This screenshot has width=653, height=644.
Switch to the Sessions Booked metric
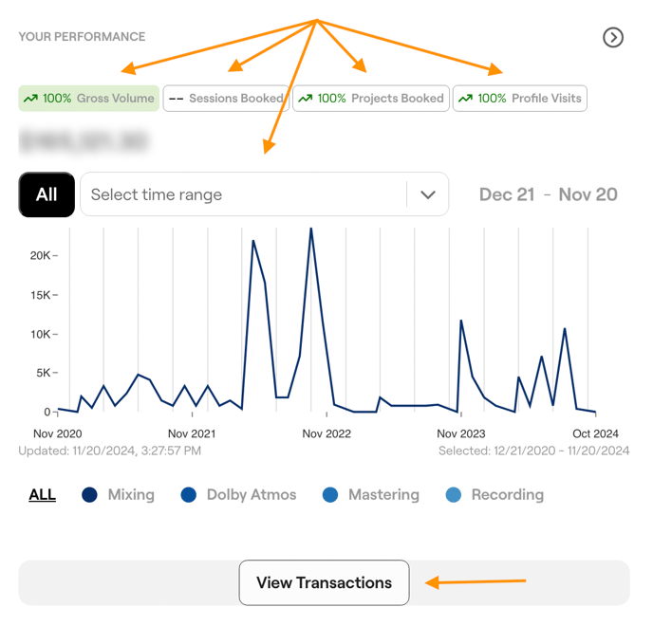point(226,99)
